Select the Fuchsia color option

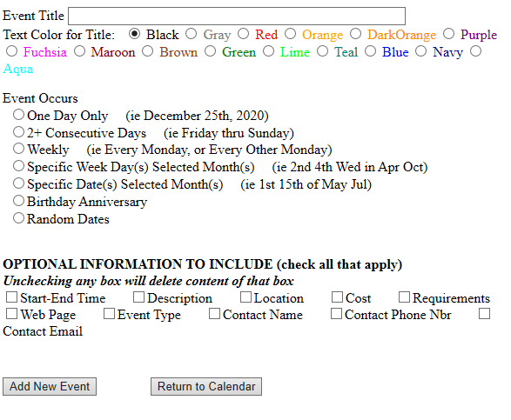tap(11, 51)
